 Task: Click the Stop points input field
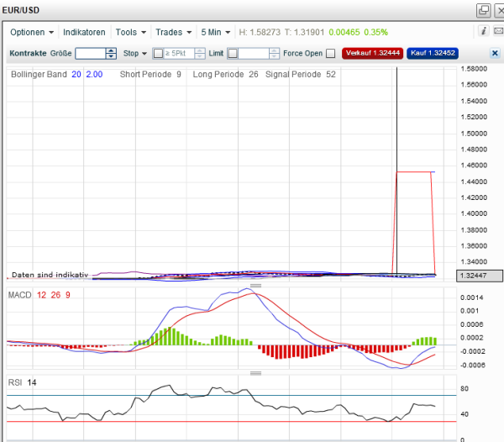(x=179, y=54)
